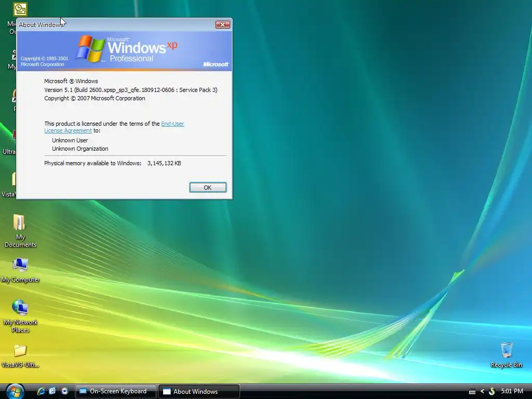Switch to On-Screen Keyboard taskbar button
532x399 pixels.
coord(116,391)
